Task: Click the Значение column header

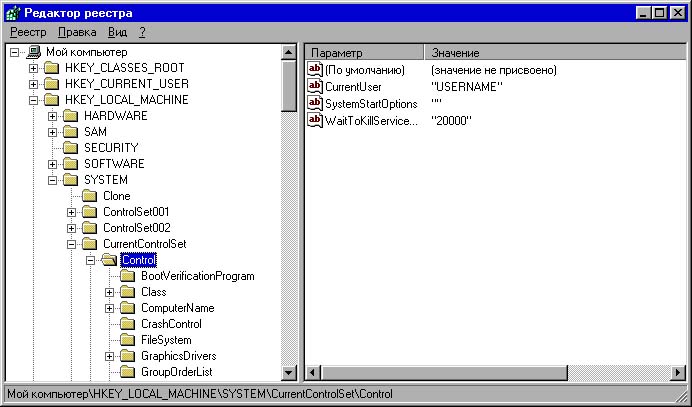Action: point(555,52)
